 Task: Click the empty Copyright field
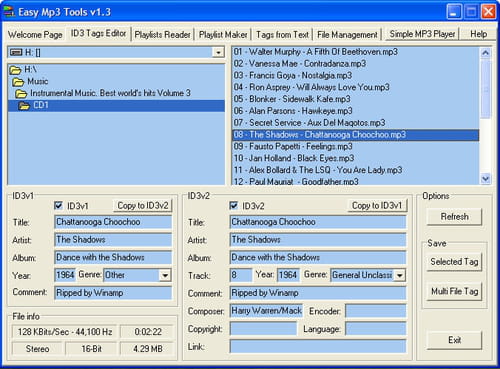pyautogui.click(x=263, y=329)
